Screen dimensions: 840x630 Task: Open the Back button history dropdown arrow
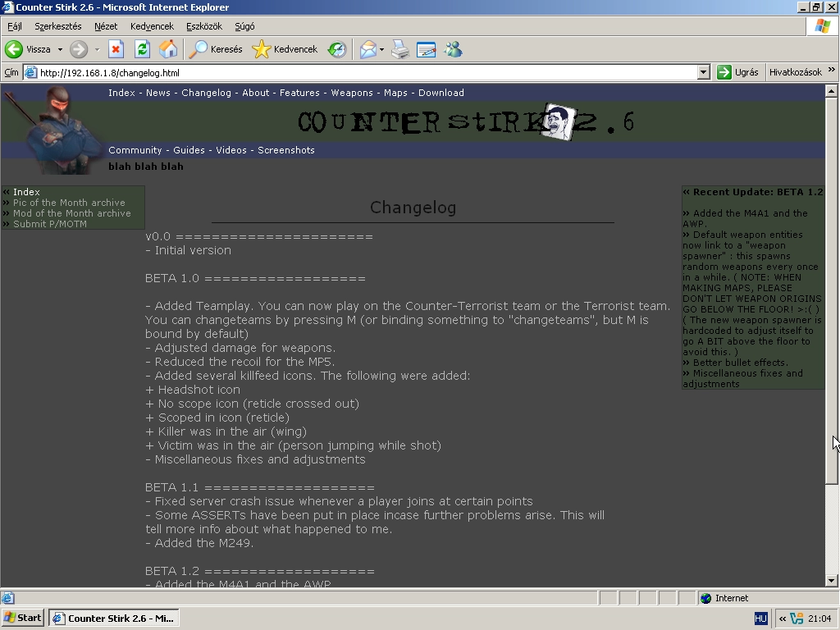tap(60, 50)
